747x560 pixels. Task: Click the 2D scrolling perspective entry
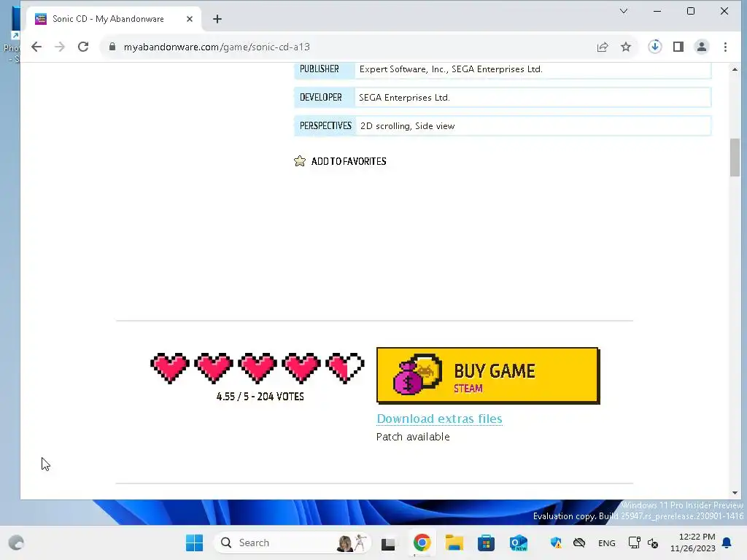pos(385,126)
